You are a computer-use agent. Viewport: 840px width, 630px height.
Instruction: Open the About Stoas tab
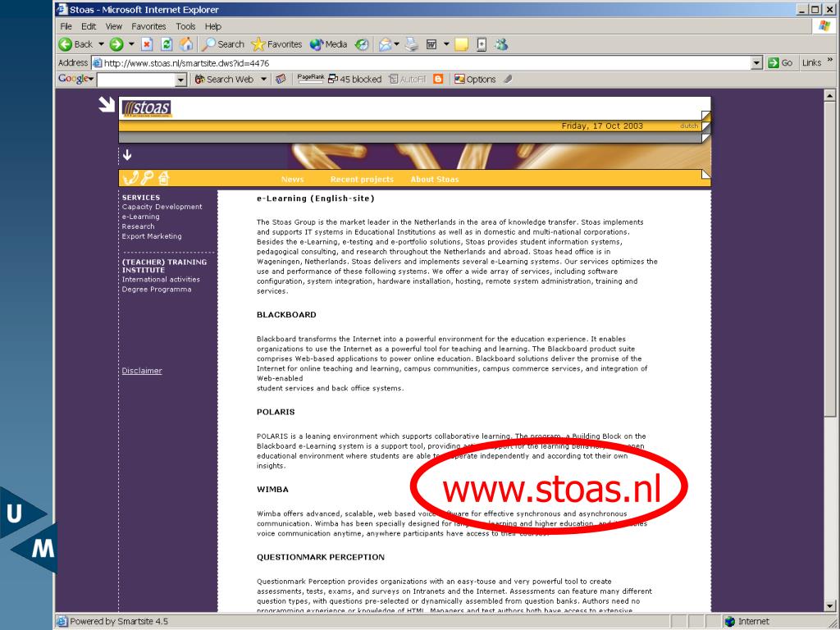435,180
